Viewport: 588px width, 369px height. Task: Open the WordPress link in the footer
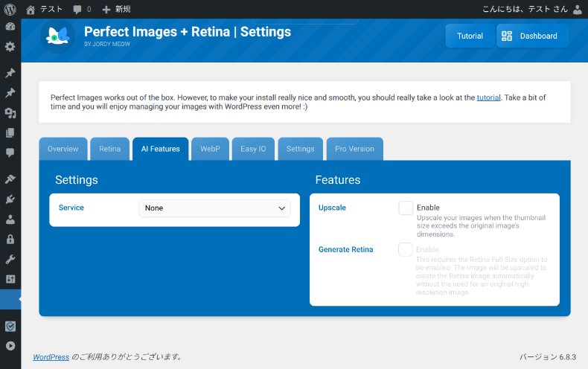coord(51,357)
